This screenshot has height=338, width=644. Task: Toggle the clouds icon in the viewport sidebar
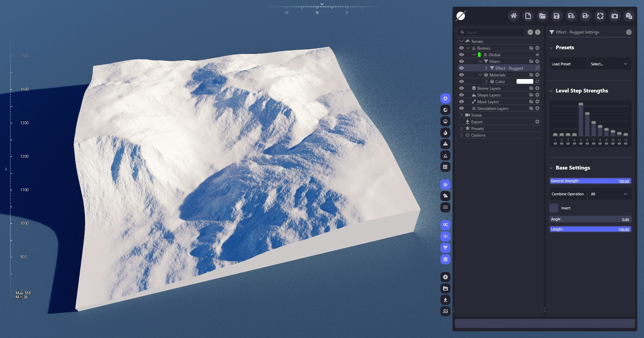point(445,196)
